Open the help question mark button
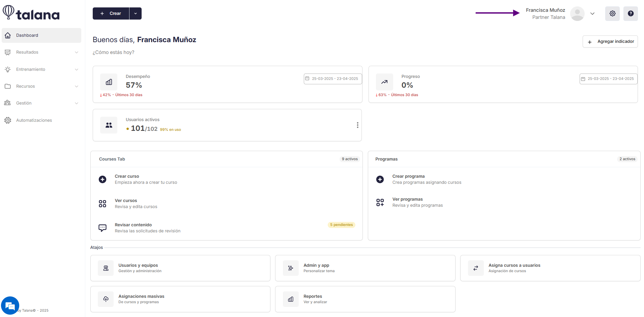 pos(631,13)
